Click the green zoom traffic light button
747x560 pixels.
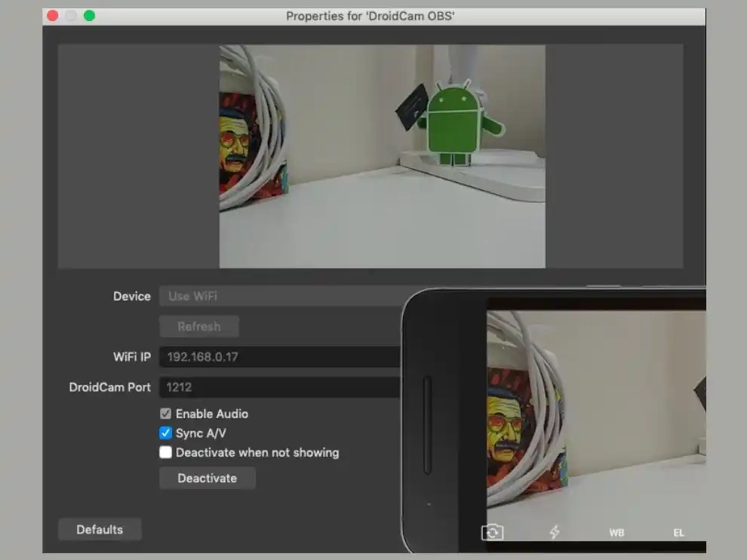pos(90,14)
